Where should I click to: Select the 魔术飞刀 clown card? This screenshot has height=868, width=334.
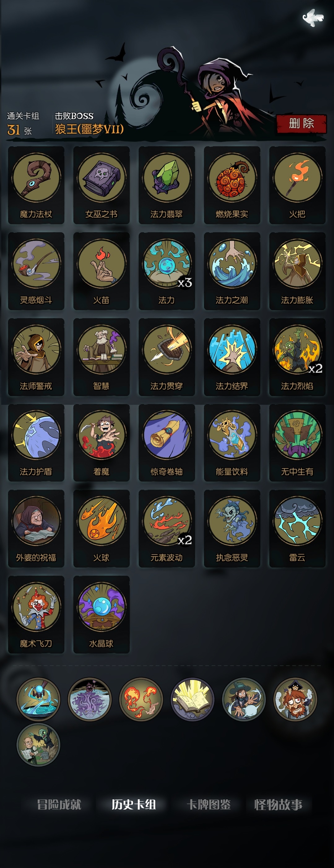(x=36, y=614)
